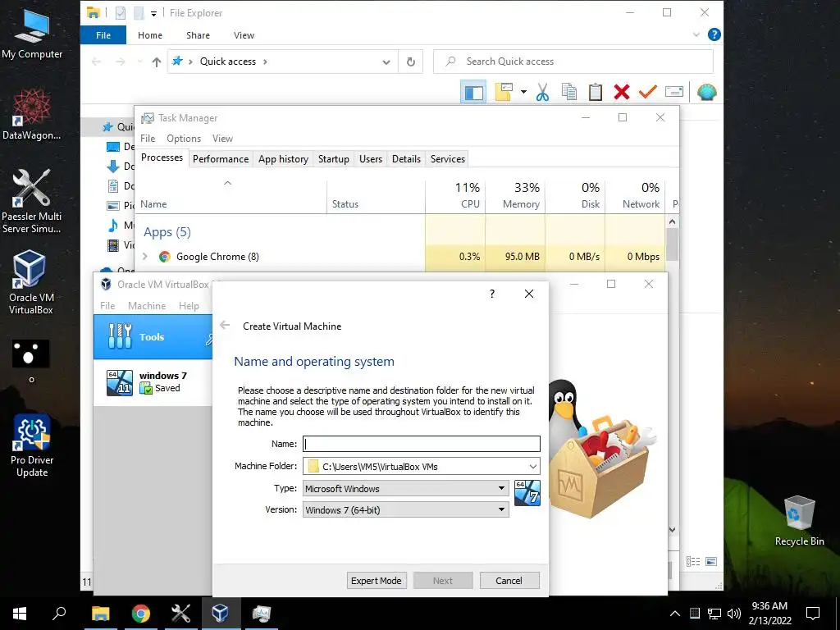Image resolution: width=840 pixels, height=630 pixels.
Task: Expand the File Explorer ribbon chevron
Action: coord(696,34)
